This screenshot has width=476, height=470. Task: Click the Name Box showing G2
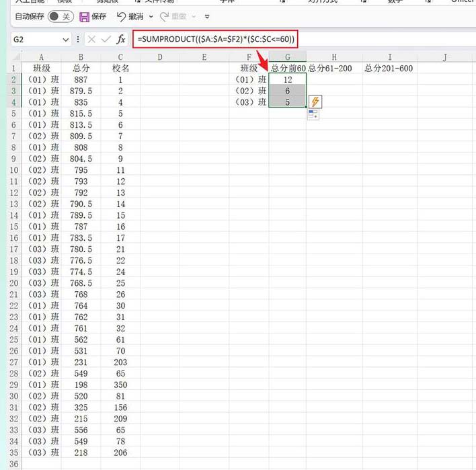coord(36,40)
